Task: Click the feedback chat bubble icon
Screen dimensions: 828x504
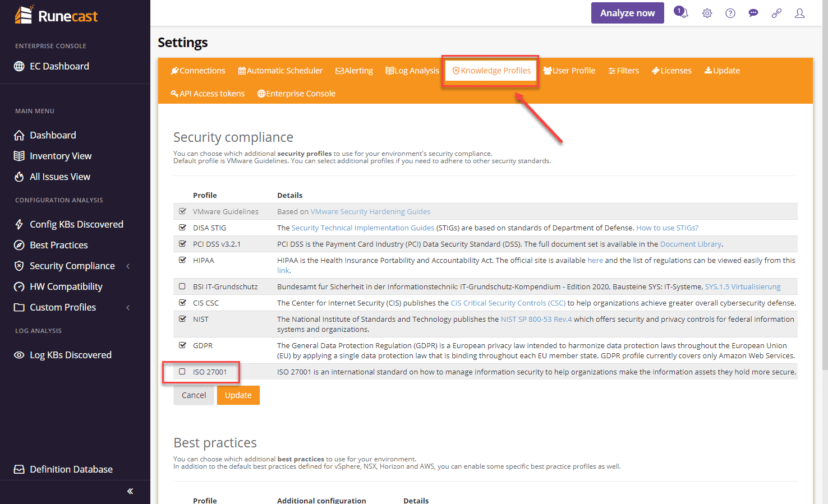Action: tap(753, 13)
